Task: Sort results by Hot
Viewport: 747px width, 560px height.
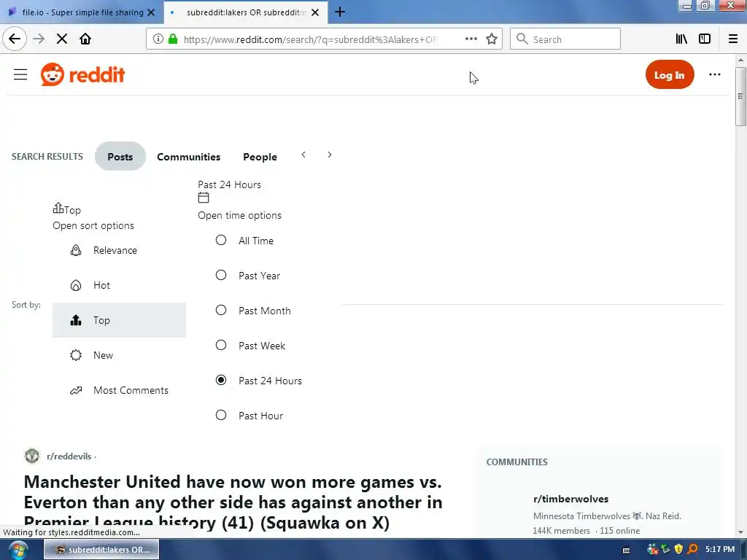Action: tap(119, 285)
